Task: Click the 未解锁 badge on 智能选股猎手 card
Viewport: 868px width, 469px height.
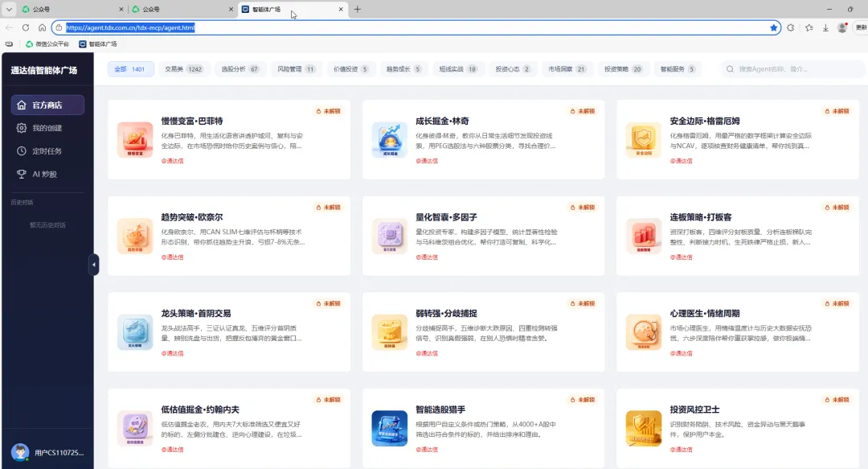Action: [583, 400]
